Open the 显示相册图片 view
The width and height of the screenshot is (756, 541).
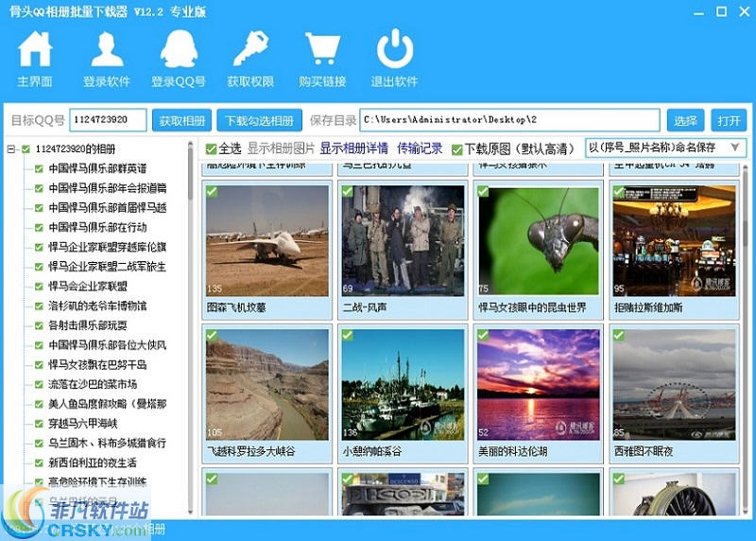[281, 148]
